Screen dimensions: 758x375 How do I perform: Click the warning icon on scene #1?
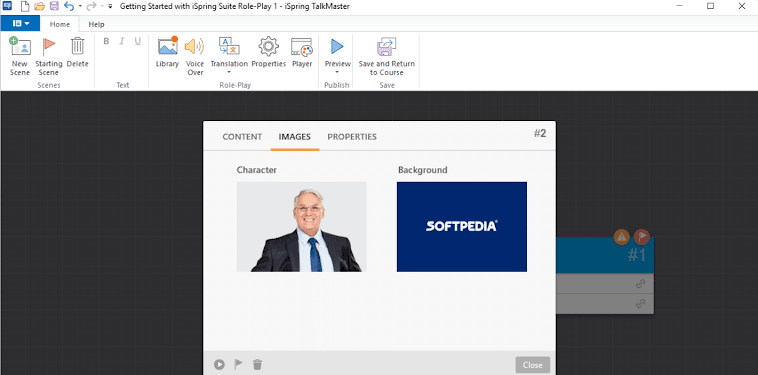(x=622, y=237)
